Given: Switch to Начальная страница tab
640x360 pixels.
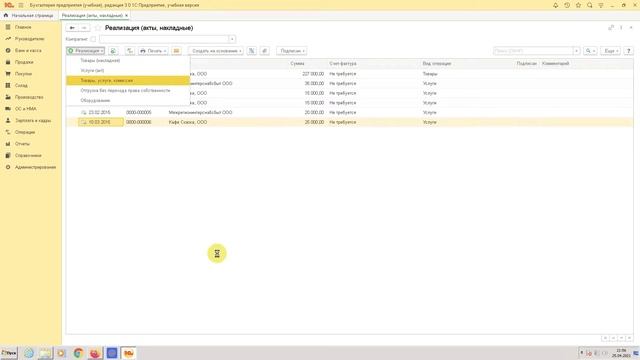Looking at the screenshot, I should pyautogui.click(x=29, y=16).
